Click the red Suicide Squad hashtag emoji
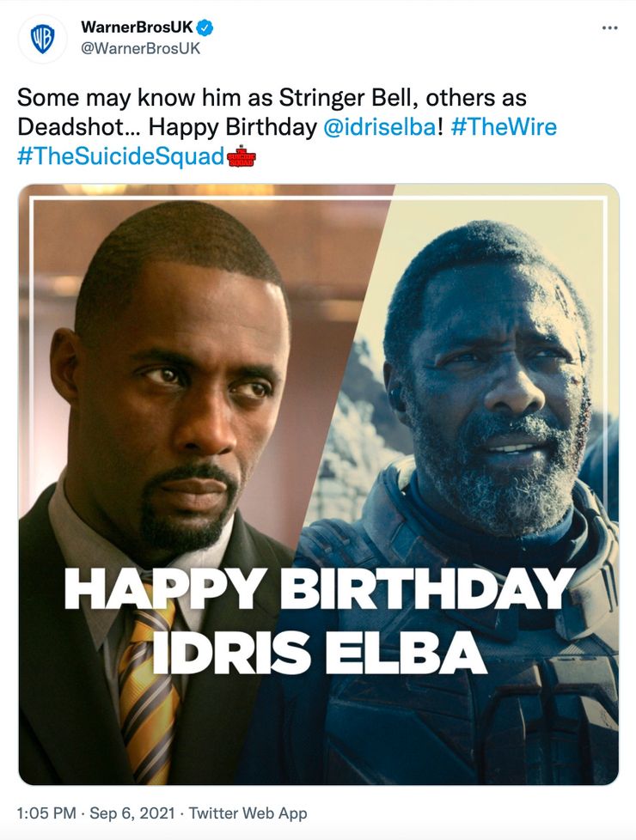636x840 pixels. (242, 156)
